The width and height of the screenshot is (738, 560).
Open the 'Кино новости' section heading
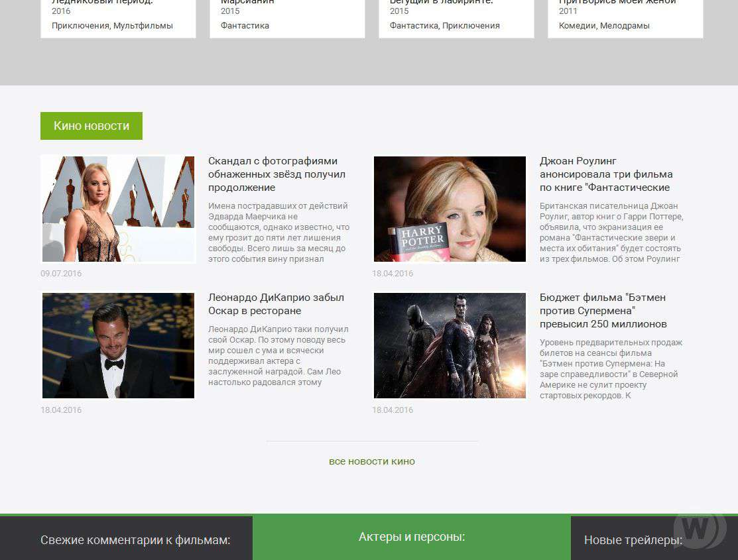coord(92,126)
